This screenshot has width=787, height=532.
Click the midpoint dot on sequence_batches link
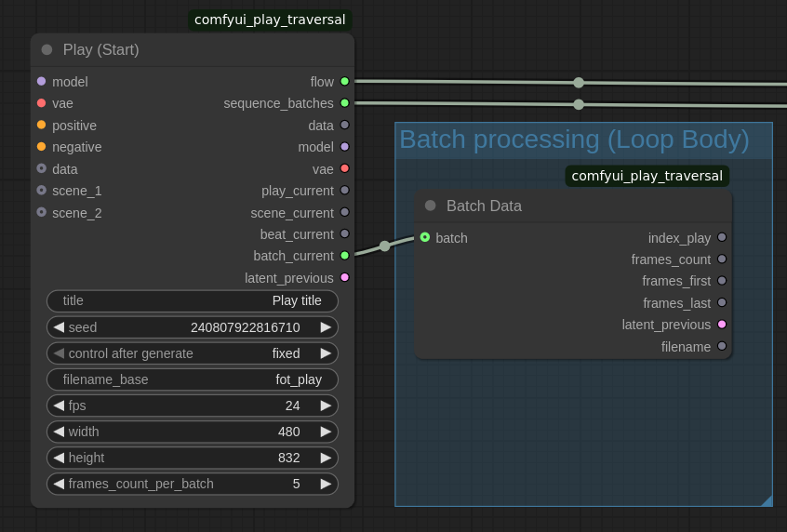(579, 104)
